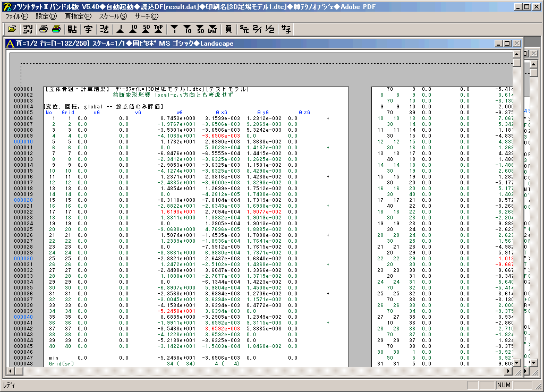Move down 1 line with arrow icon
The height and width of the screenshot is (392, 544).
[x=174, y=29]
